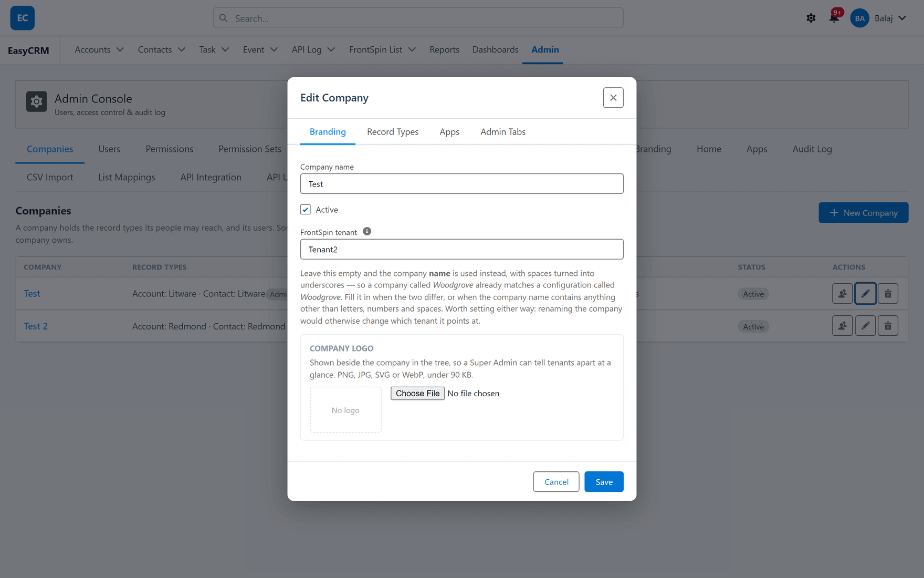This screenshot has width=924, height=578.
Task: Open the Test 2 company link
Action: tap(36, 326)
